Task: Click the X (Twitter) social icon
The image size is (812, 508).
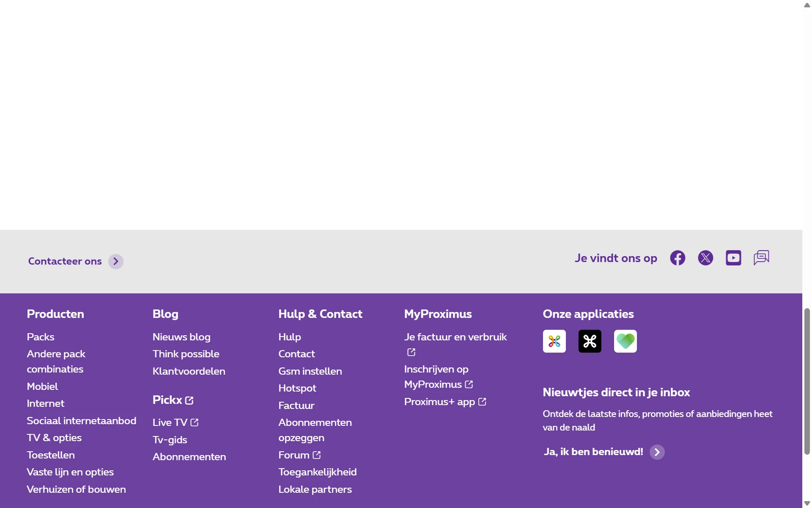Action: (x=705, y=258)
